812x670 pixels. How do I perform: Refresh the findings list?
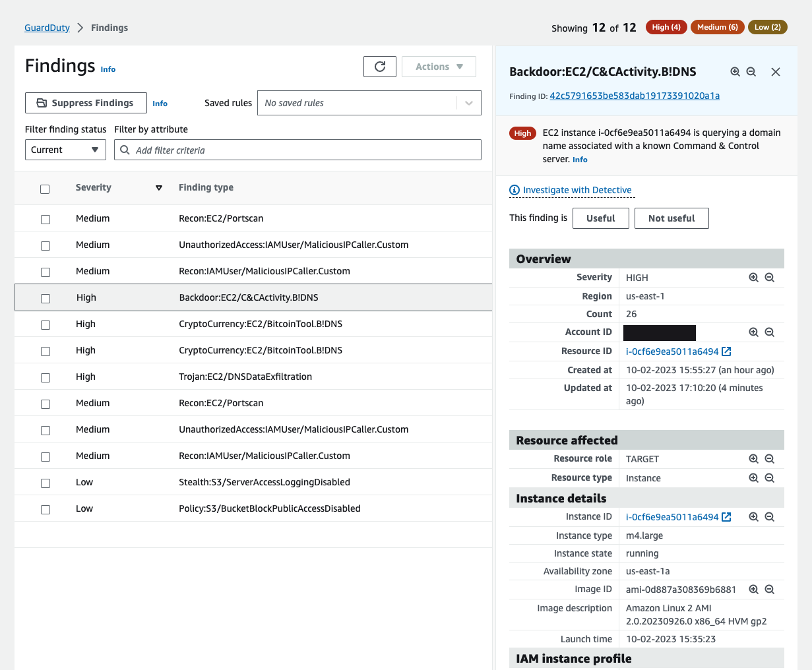(x=380, y=67)
